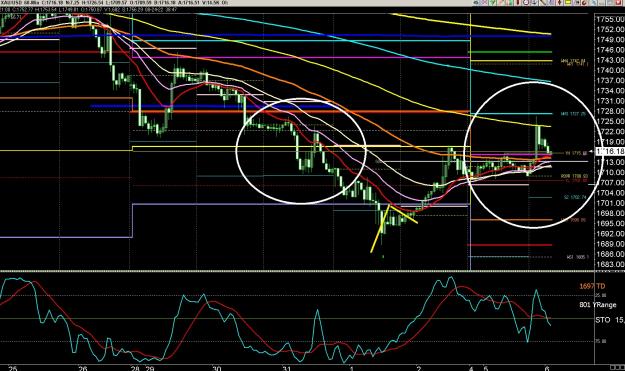Click date label 6 on time axis
This screenshot has width=625, height=371.
(x=547, y=368)
